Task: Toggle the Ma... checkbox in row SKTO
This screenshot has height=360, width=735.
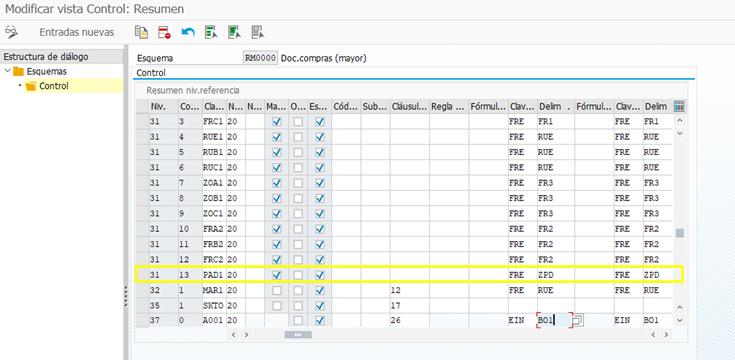Action: coord(277,306)
